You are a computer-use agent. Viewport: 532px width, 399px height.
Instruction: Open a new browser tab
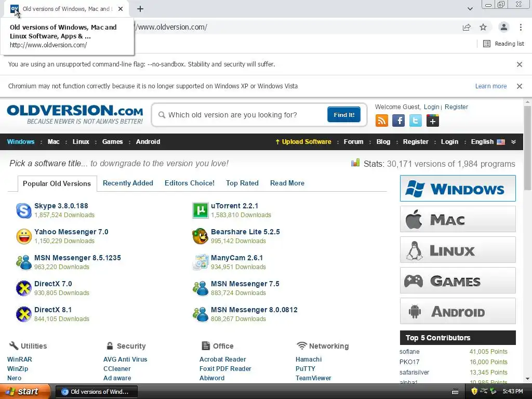coord(140,9)
